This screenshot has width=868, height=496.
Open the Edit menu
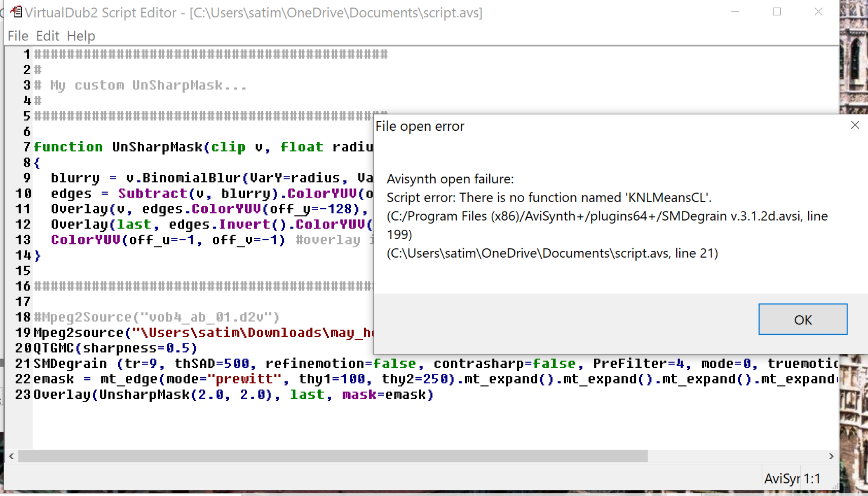point(47,36)
